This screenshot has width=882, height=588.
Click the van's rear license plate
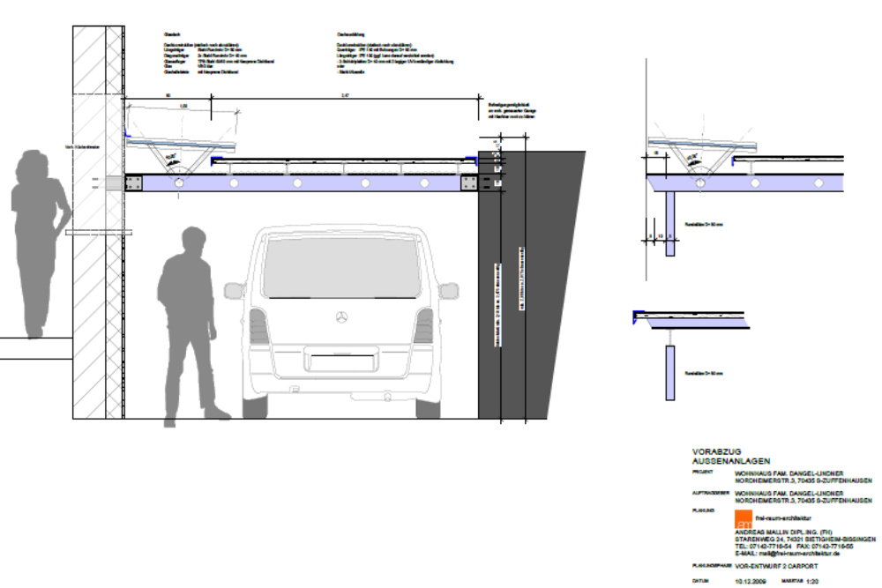pos(341,361)
